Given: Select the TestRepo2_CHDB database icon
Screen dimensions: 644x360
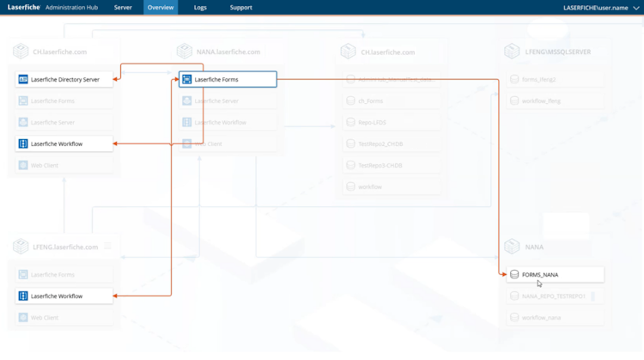Looking at the screenshot, I should coord(350,143).
